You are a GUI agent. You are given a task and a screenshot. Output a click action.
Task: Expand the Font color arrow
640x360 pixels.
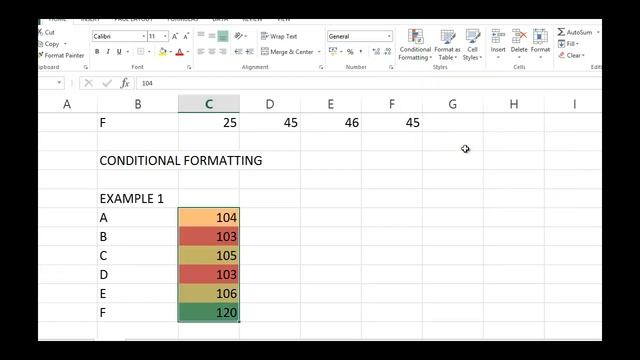188,52
